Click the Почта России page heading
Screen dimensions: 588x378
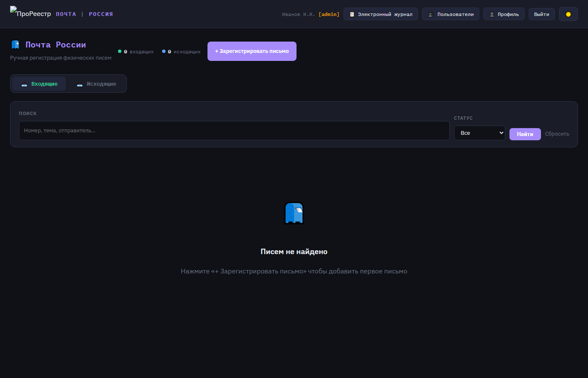tap(55, 45)
